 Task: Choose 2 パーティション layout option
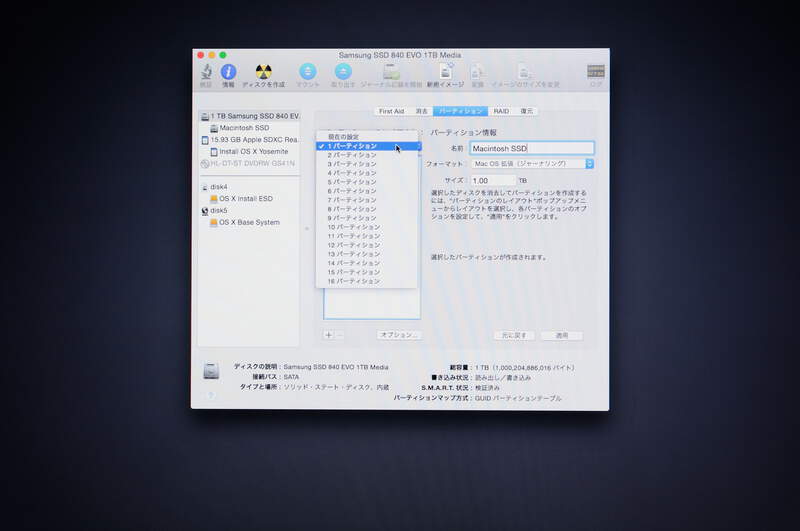coord(367,155)
